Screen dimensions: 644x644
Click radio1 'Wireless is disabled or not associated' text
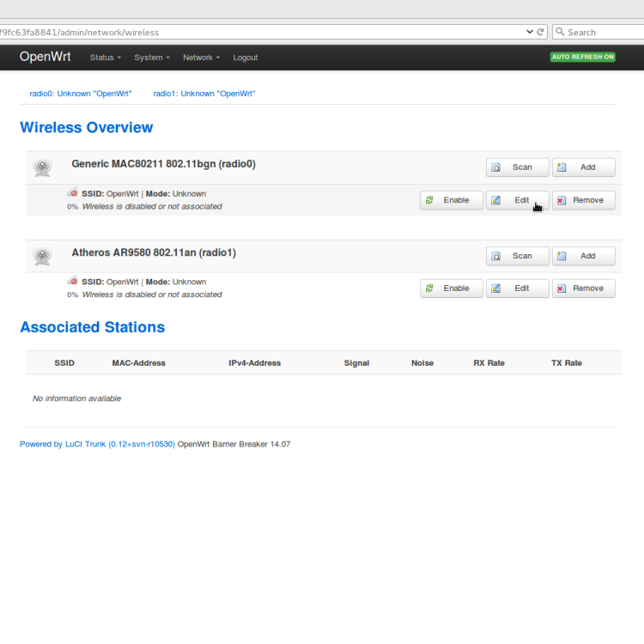(x=152, y=295)
